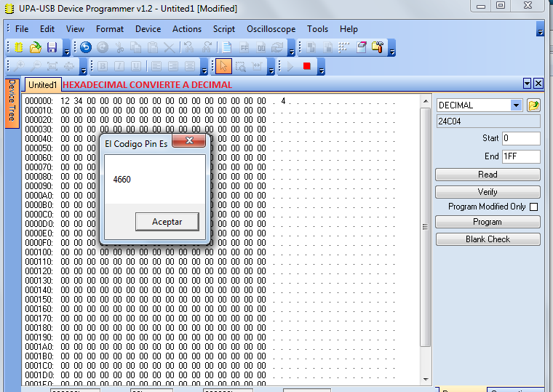Viewport: 553px width, 392px height.
Task: Click the new chip file icon
Action: [19, 47]
